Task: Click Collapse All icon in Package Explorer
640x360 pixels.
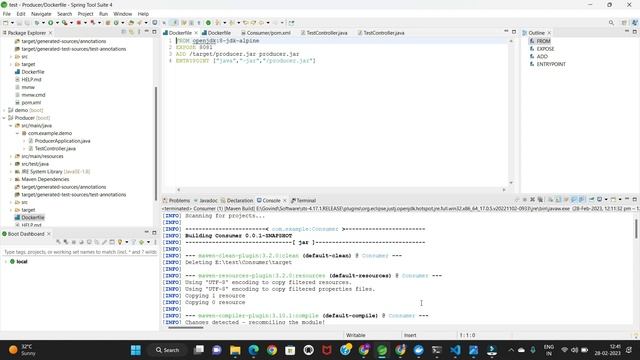Action: (x=124, y=32)
